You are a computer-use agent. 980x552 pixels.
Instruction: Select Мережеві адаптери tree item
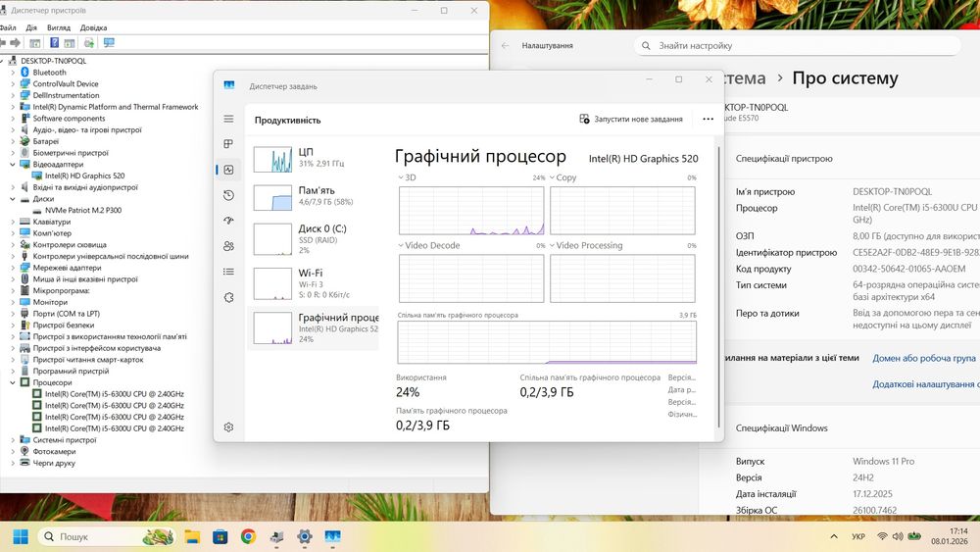click(x=67, y=268)
